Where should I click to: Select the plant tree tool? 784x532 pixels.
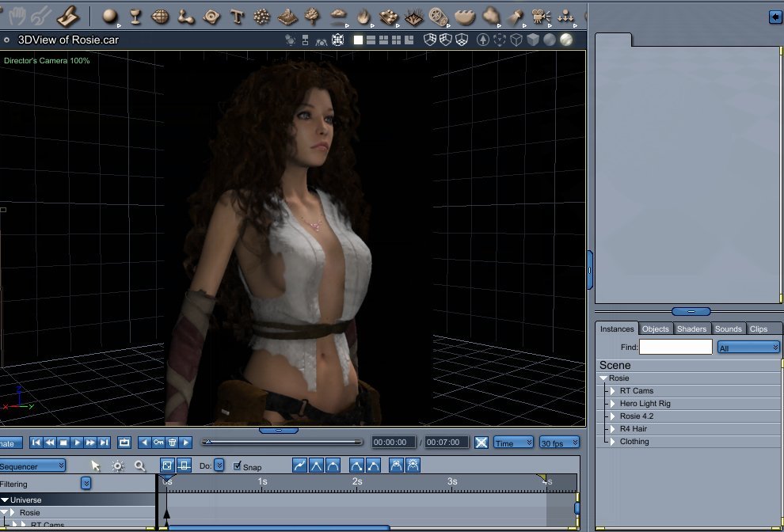313,17
